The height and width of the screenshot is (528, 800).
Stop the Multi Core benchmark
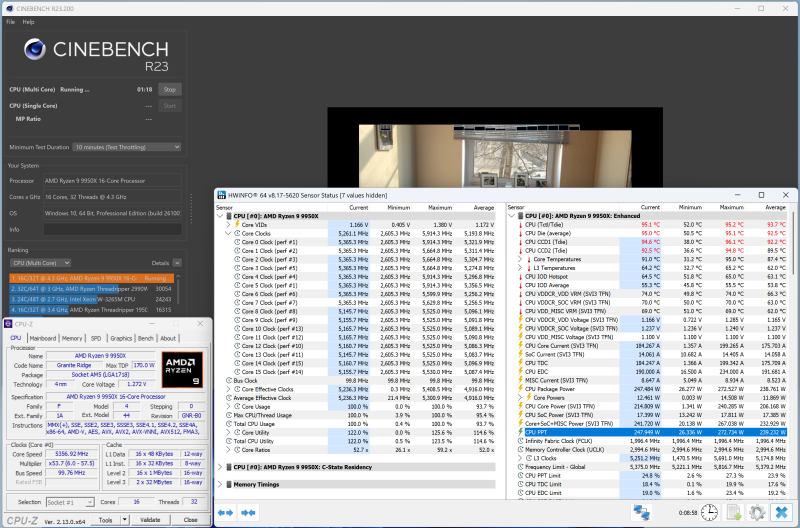click(169, 89)
